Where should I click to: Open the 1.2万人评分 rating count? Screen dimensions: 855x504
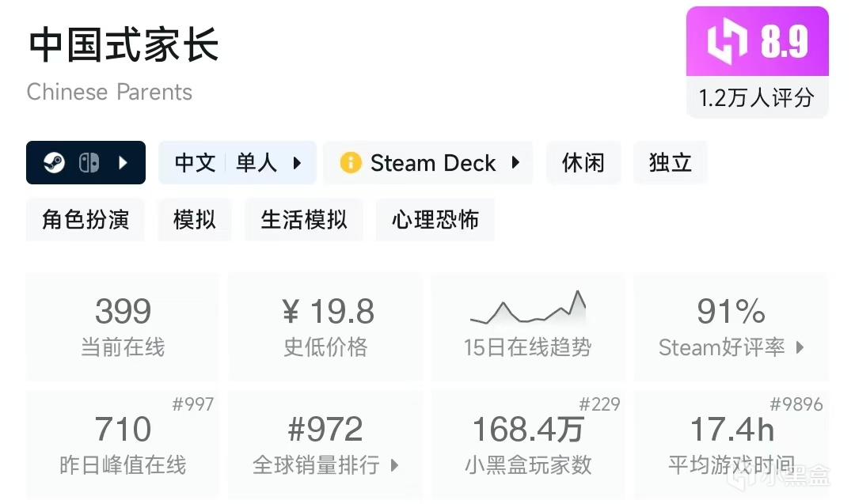(757, 97)
